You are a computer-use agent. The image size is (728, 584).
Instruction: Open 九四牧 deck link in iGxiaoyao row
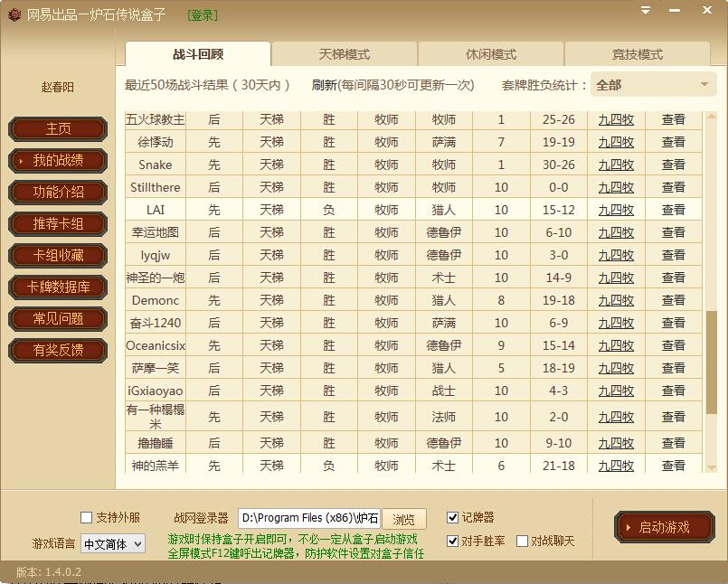[616, 391]
